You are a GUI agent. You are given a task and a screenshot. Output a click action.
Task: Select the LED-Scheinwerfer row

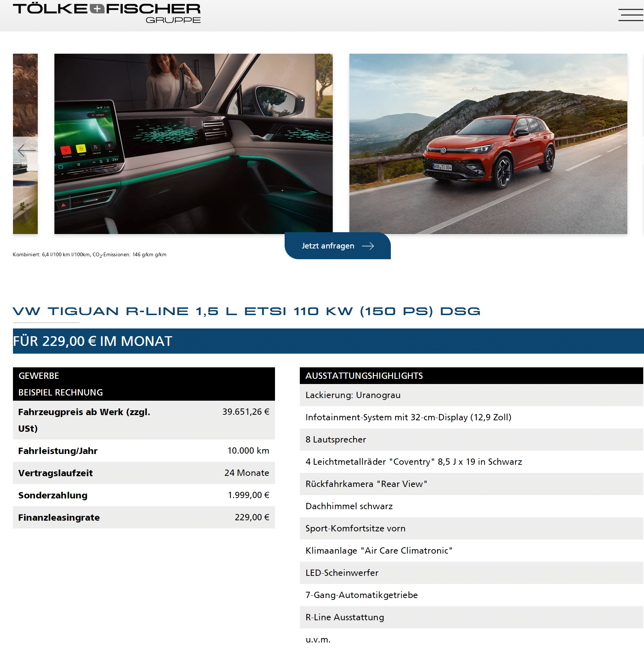click(472, 573)
